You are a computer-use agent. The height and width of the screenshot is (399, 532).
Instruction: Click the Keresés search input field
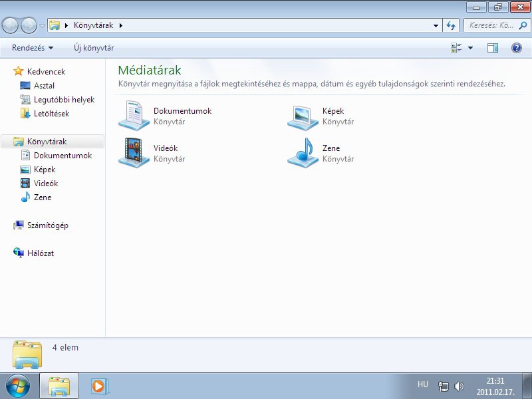click(x=491, y=25)
